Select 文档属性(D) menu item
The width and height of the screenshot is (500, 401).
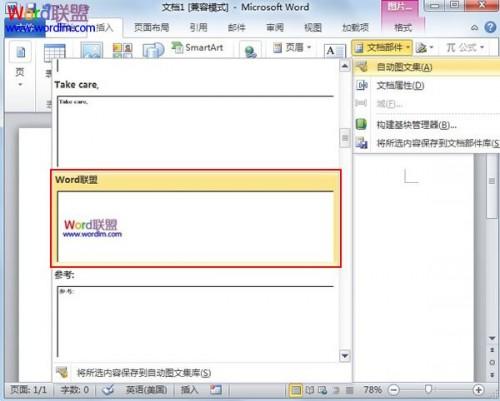tap(427, 86)
